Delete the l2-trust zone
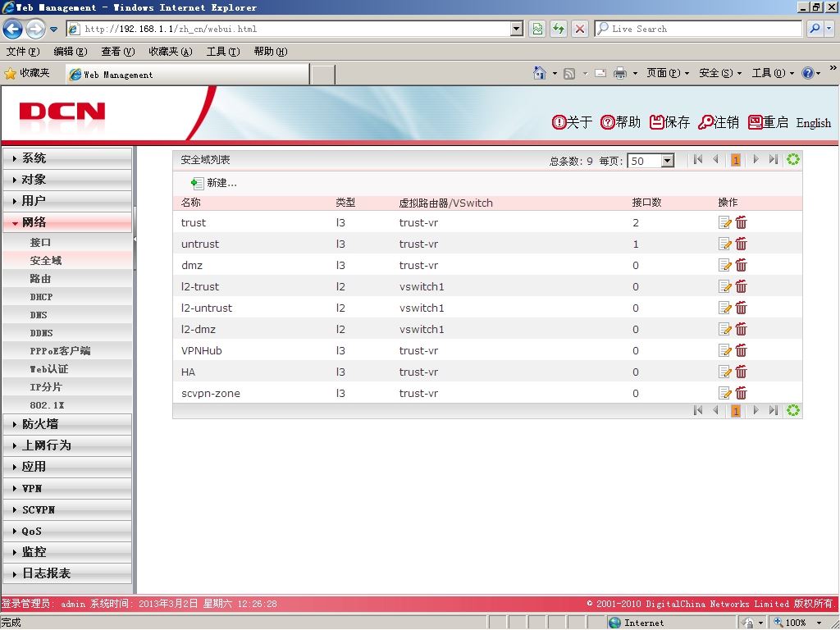Viewport: 840px width, 630px height. (741, 286)
